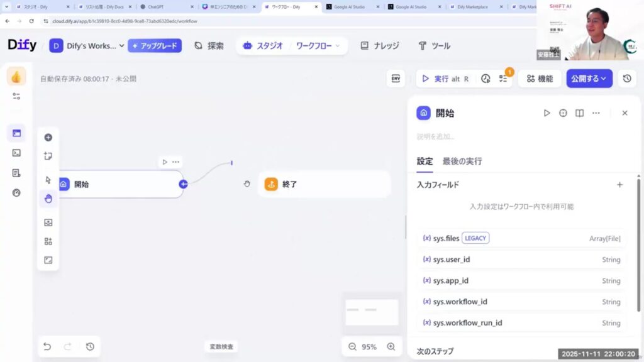This screenshot has height=362, width=644.
Task: Run the 開始 node via panel play icon
Action: (547, 113)
